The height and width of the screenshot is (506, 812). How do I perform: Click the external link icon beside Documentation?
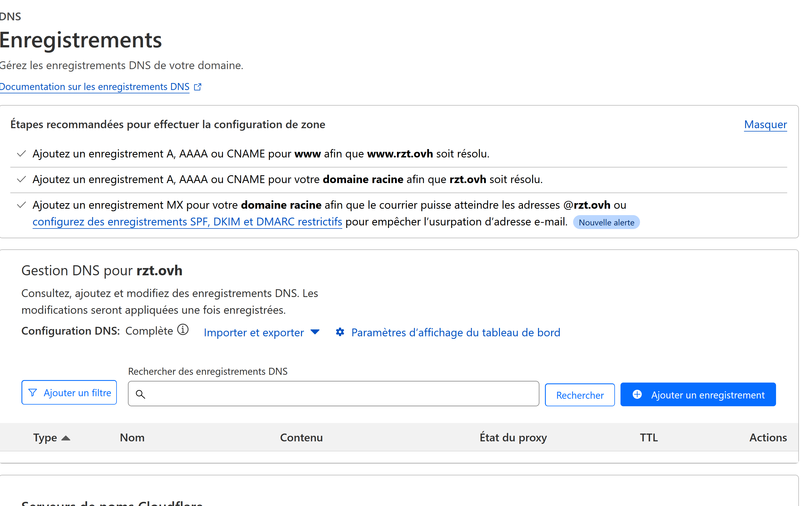coord(197,87)
